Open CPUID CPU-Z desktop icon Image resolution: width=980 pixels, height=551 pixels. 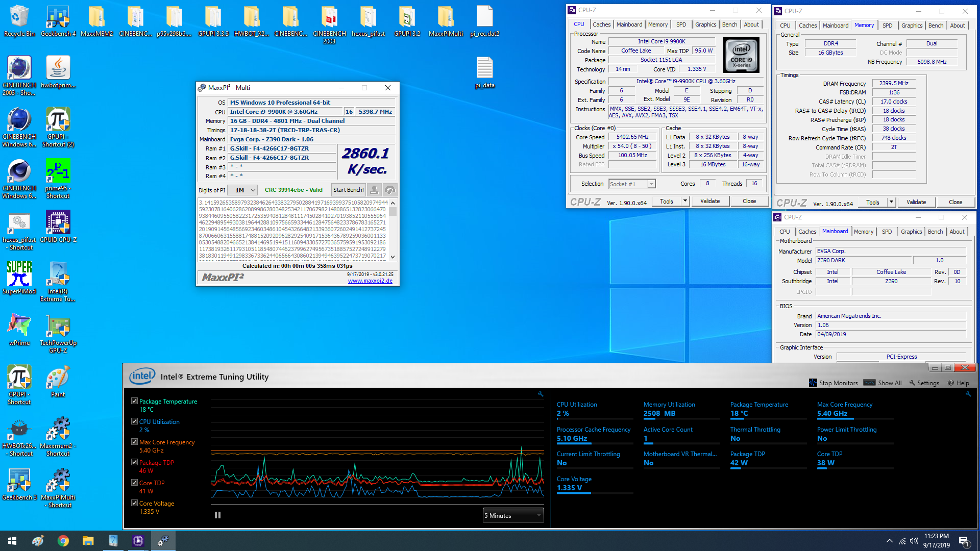(58, 227)
